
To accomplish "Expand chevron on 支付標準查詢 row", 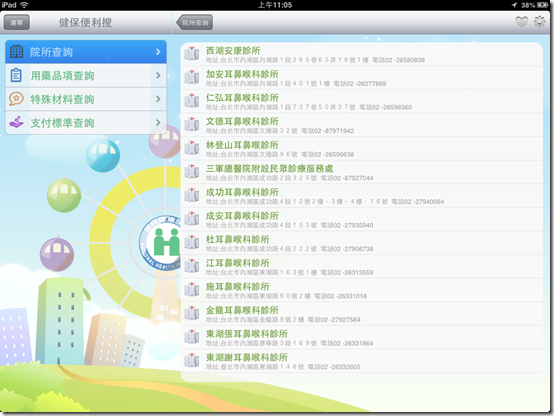I will [x=158, y=123].
